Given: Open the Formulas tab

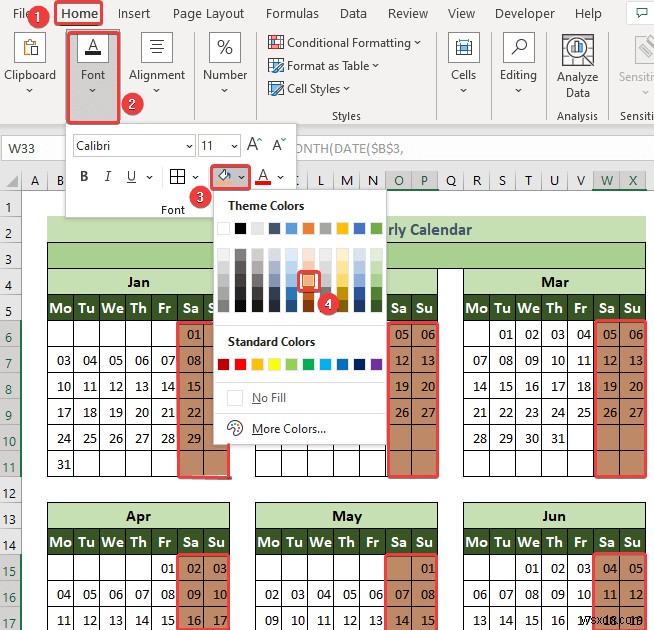Looking at the screenshot, I should 292,13.
